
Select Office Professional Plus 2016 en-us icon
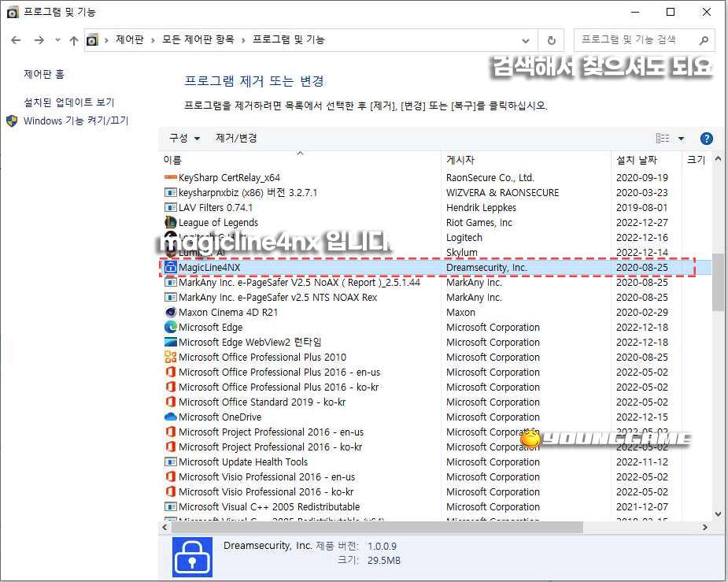pyautogui.click(x=171, y=372)
